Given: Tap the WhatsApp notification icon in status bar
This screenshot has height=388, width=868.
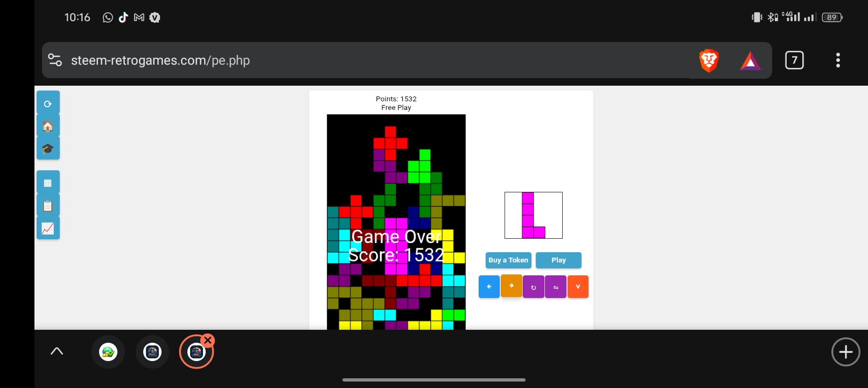Looking at the screenshot, I should coord(108,18).
